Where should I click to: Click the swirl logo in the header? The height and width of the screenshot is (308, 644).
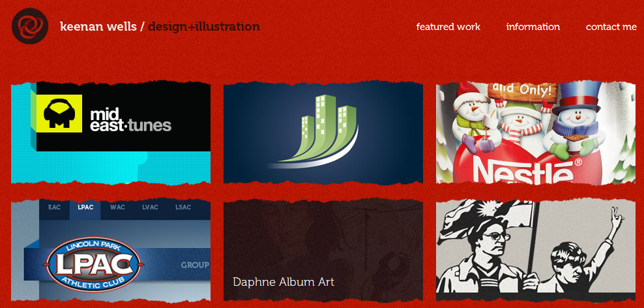pos(30,26)
